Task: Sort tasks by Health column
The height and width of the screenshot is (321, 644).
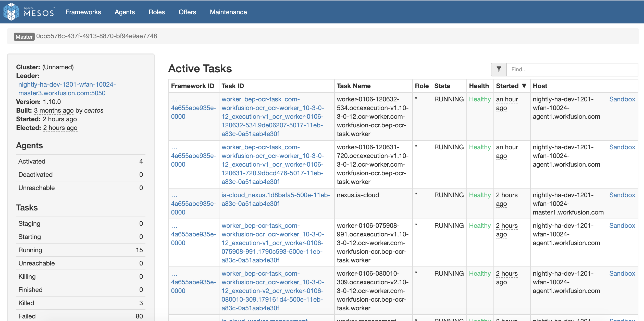Action: 479,86
